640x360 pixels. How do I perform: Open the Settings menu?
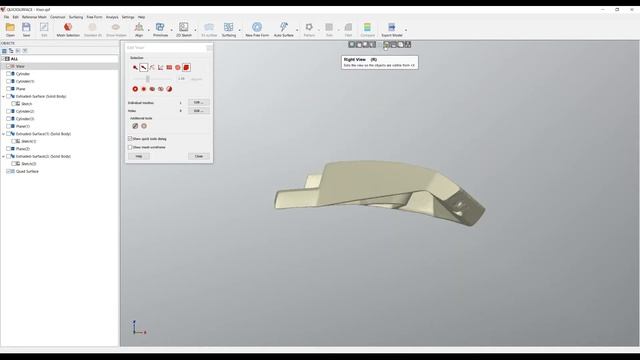coord(128,17)
